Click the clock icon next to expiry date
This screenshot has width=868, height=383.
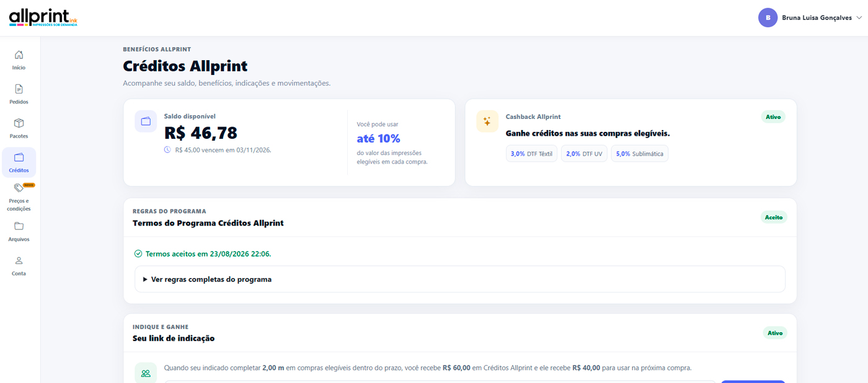pos(167,149)
